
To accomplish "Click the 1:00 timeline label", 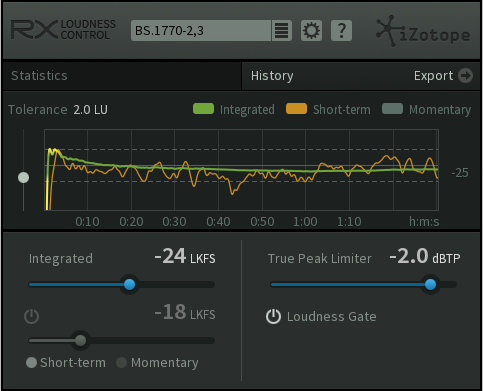I will tap(305, 222).
